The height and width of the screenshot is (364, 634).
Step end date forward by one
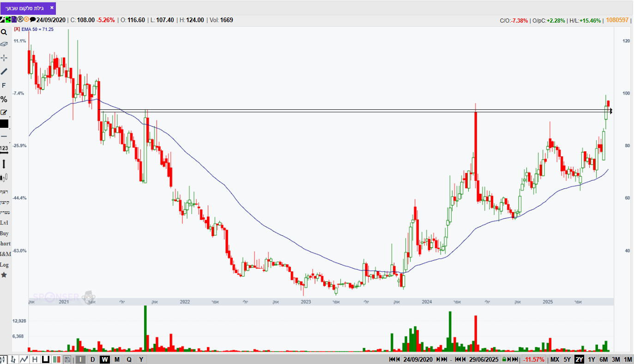tap(509, 359)
